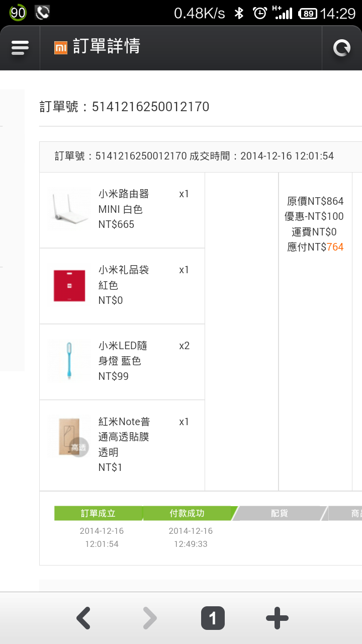The height and width of the screenshot is (644, 362).
Task: Tap the 訂單詳情 page title
Action: (x=106, y=47)
